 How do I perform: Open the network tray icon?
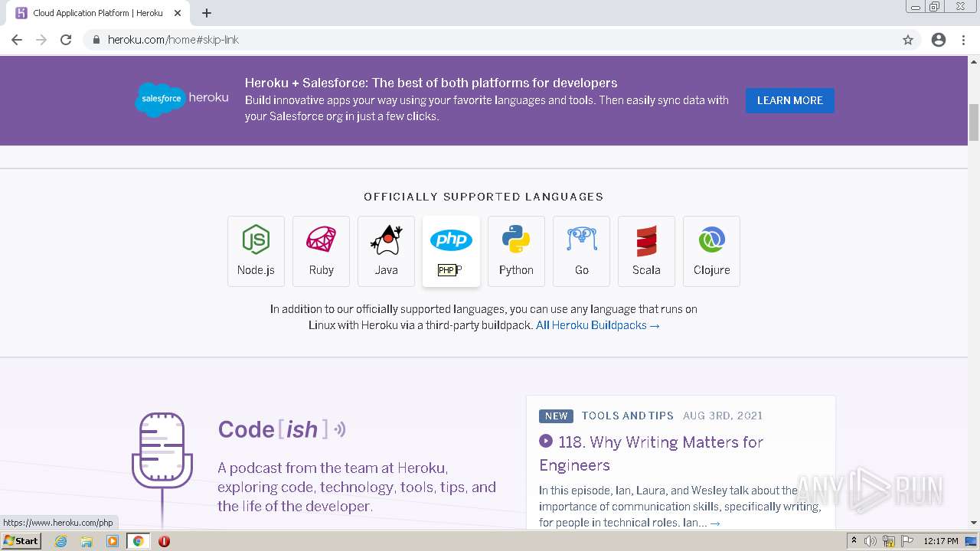[x=888, y=541]
